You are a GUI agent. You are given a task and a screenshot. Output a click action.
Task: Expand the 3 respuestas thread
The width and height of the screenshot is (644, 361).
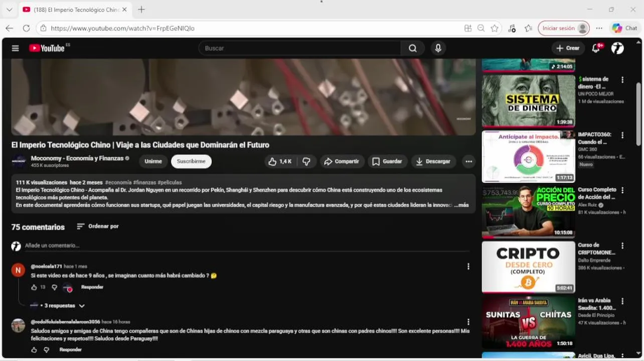(58, 306)
